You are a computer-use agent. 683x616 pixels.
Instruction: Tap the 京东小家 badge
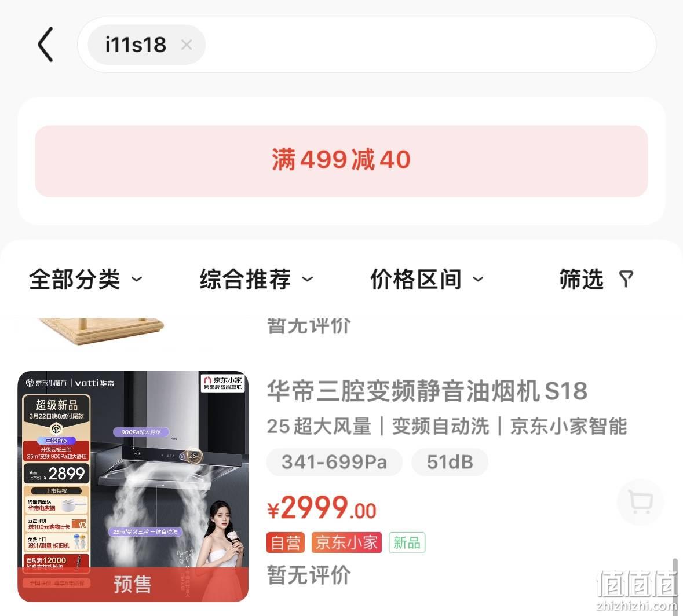pos(346,542)
